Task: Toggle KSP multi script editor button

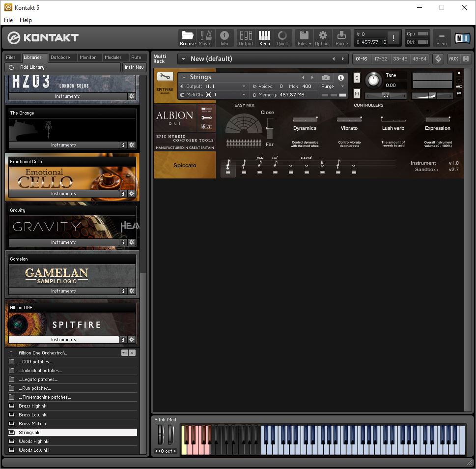Action: [438, 59]
